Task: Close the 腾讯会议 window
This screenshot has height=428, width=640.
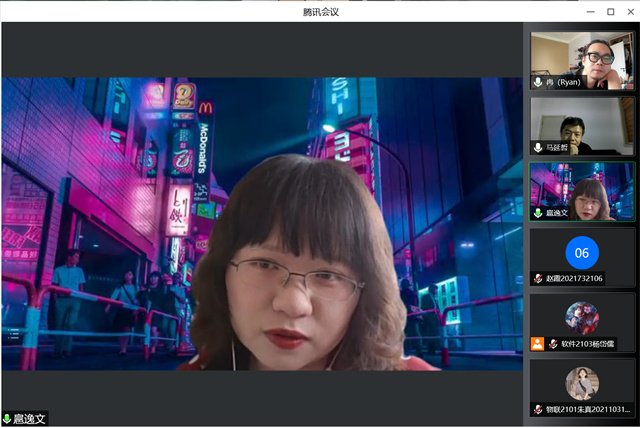Action: (630, 12)
